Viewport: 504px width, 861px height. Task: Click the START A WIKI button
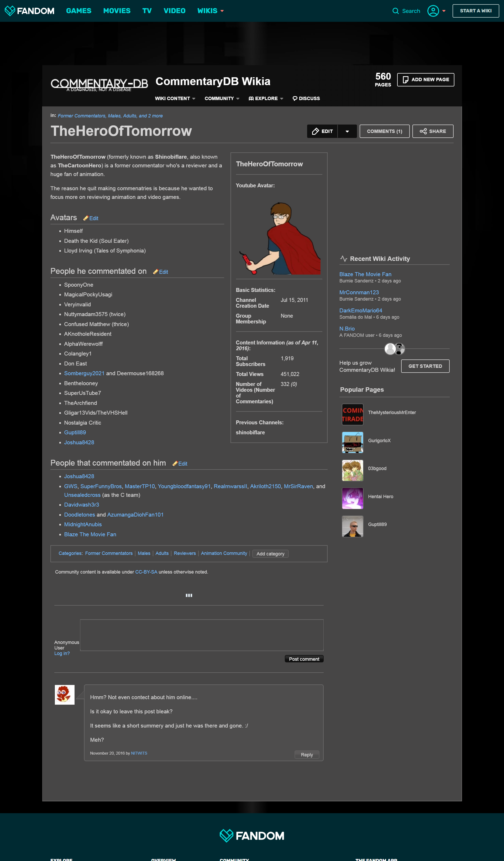tap(476, 11)
